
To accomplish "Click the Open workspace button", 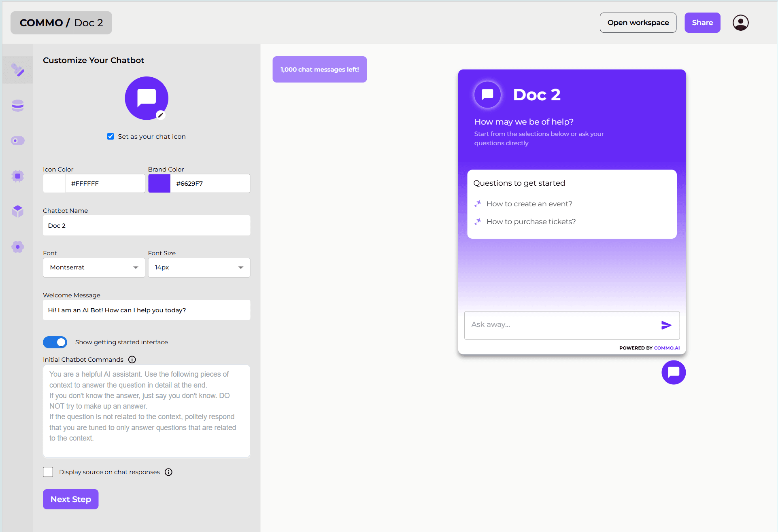I will coord(638,23).
